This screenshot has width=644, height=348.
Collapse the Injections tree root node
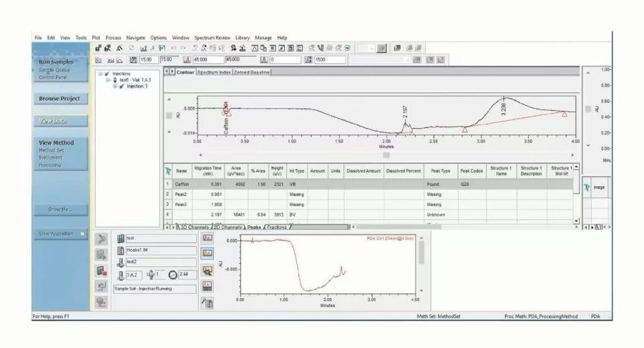tap(100, 74)
